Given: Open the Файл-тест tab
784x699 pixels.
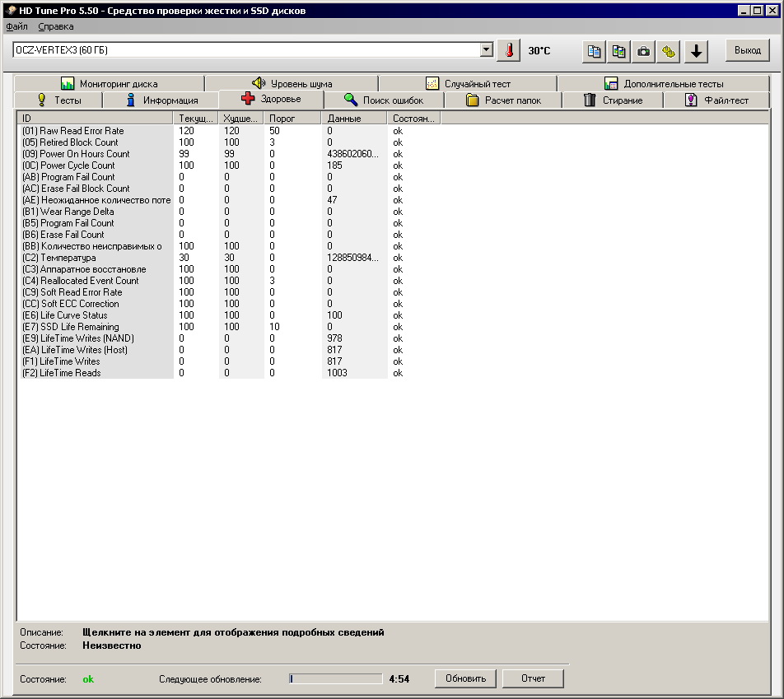Looking at the screenshot, I should pos(716,100).
